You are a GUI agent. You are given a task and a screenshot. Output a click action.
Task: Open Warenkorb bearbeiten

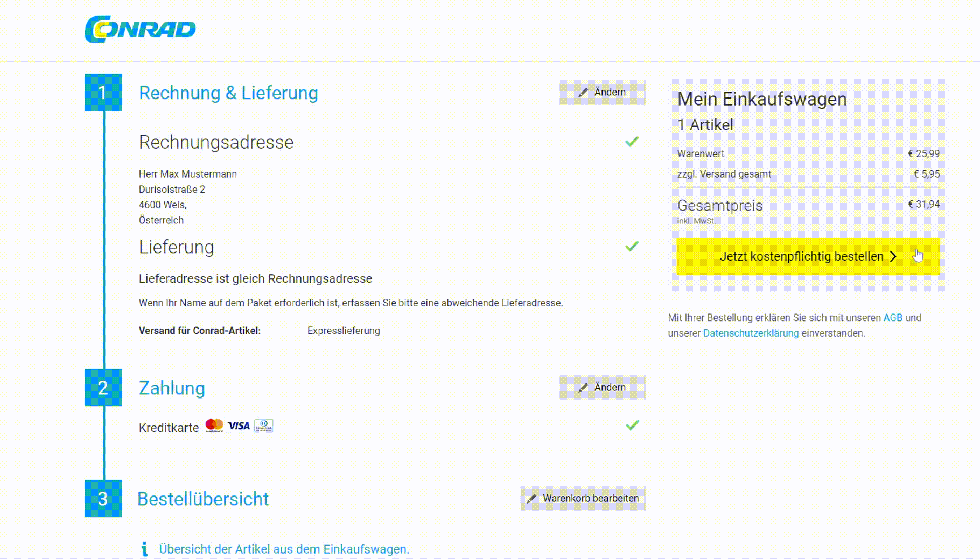pos(583,499)
